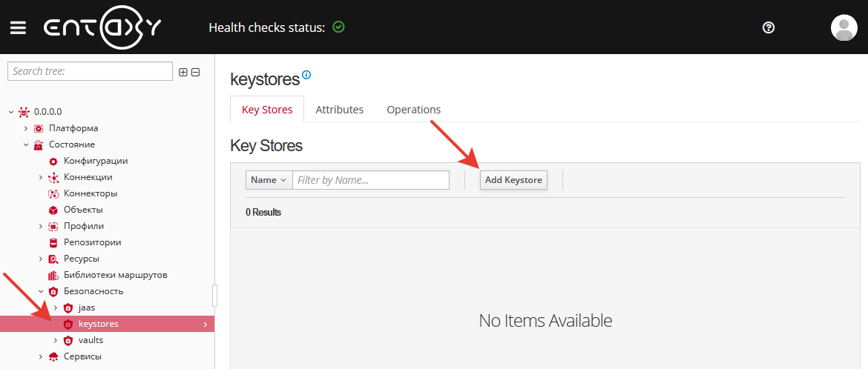Click the 0.0.0.0 root node icon

24,112
